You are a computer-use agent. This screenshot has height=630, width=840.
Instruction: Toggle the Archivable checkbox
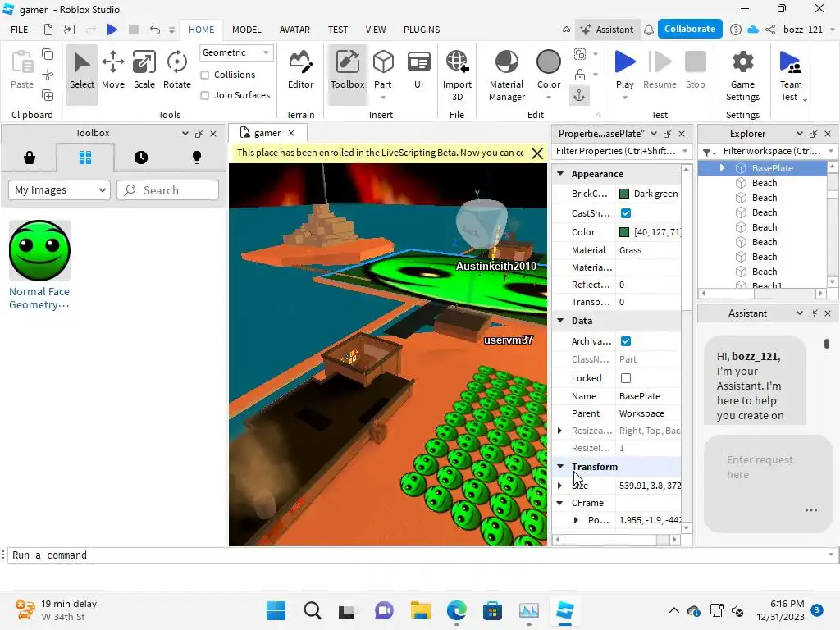(626, 341)
